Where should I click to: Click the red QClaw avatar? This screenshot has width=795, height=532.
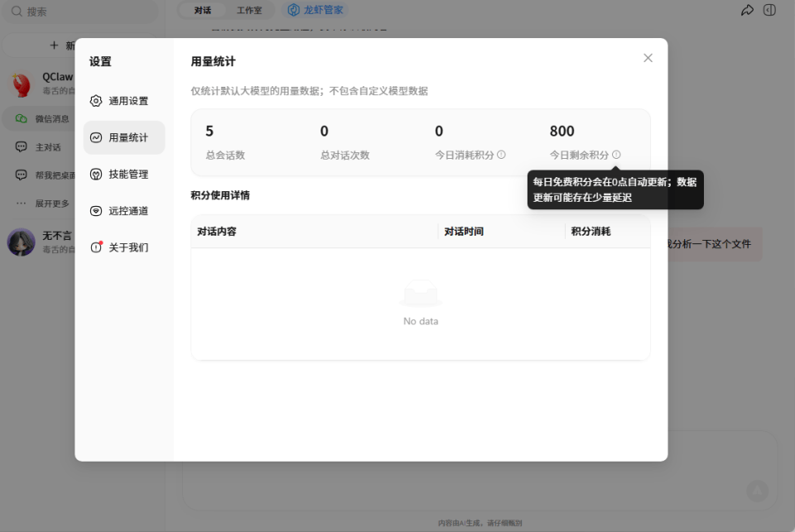tap(22, 84)
